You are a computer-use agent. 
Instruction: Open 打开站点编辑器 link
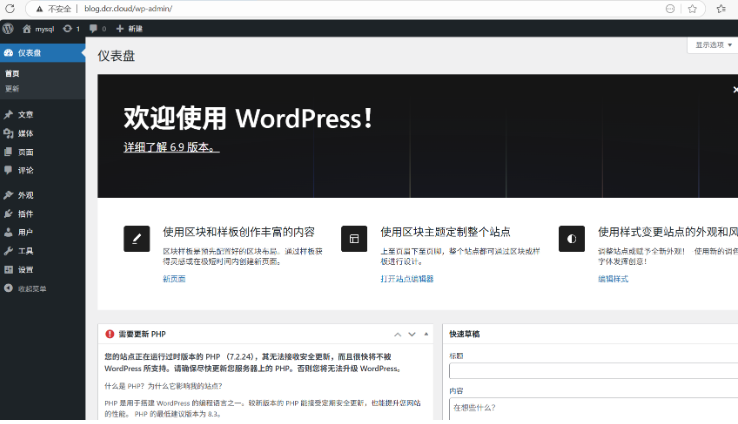pos(407,279)
